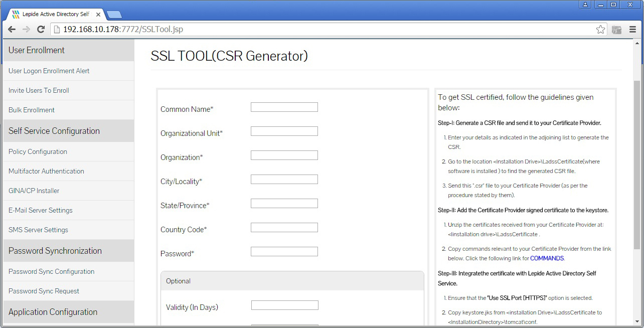Open E-Mail Server Settings
The height and width of the screenshot is (328, 644).
pos(69,210)
